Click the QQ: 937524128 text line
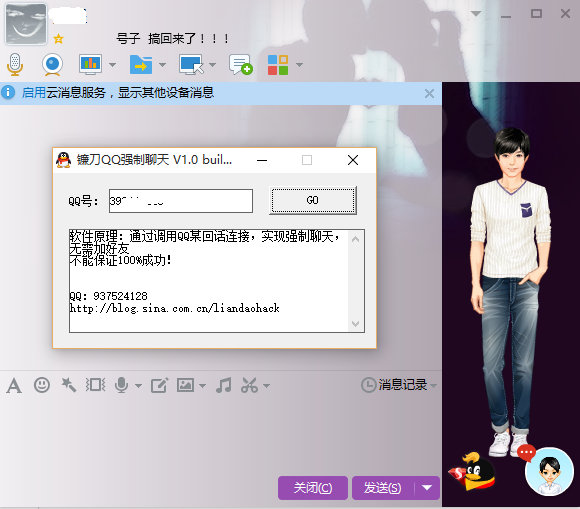 pyautogui.click(x=108, y=296)
